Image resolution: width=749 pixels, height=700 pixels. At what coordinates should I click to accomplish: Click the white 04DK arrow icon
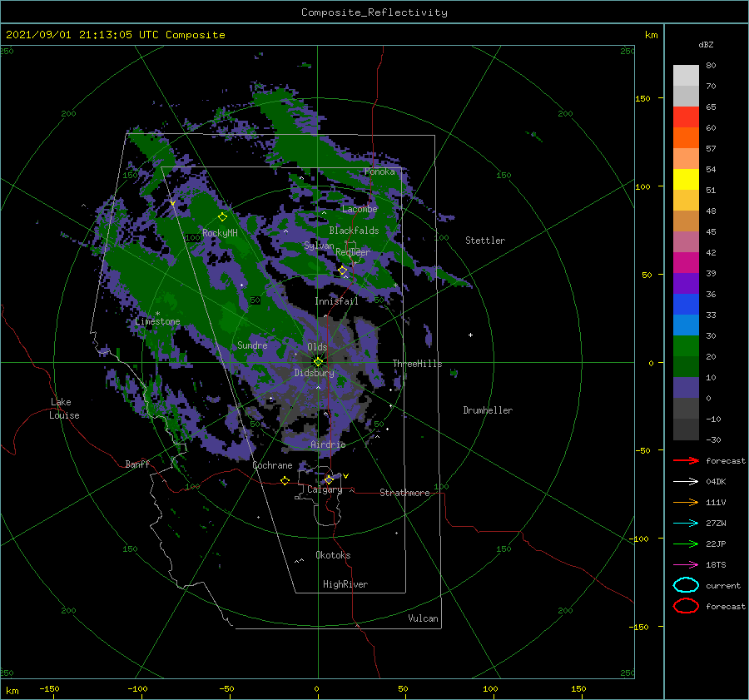[x=686, y=482]
